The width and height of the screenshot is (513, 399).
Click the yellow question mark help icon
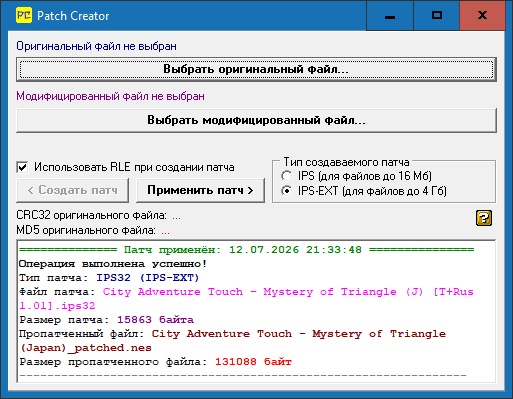tap(484, 218)
